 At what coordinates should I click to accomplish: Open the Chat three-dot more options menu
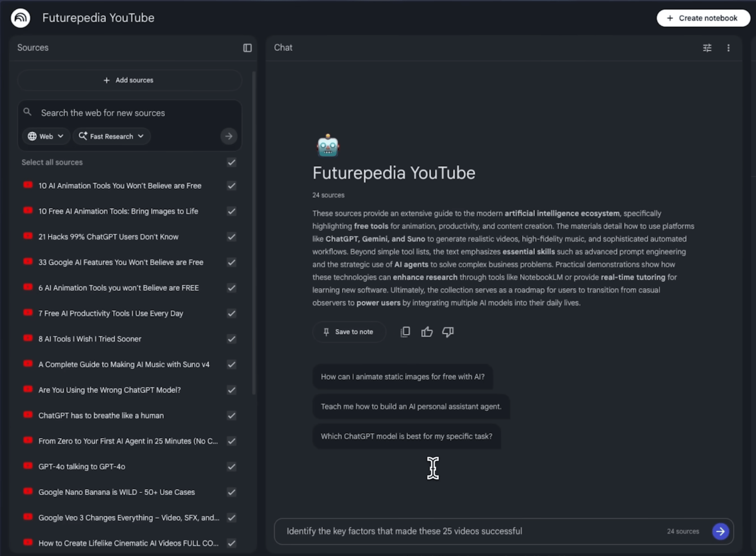pyautogui.click(x=728, y=48)
